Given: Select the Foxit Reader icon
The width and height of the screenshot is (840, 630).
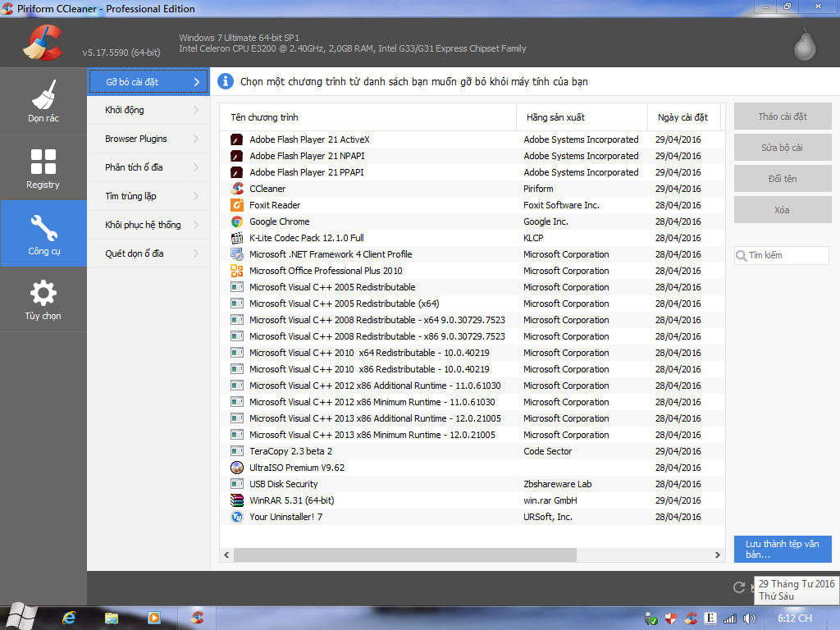Looking at the screenshot, I should tap(237, 205).
